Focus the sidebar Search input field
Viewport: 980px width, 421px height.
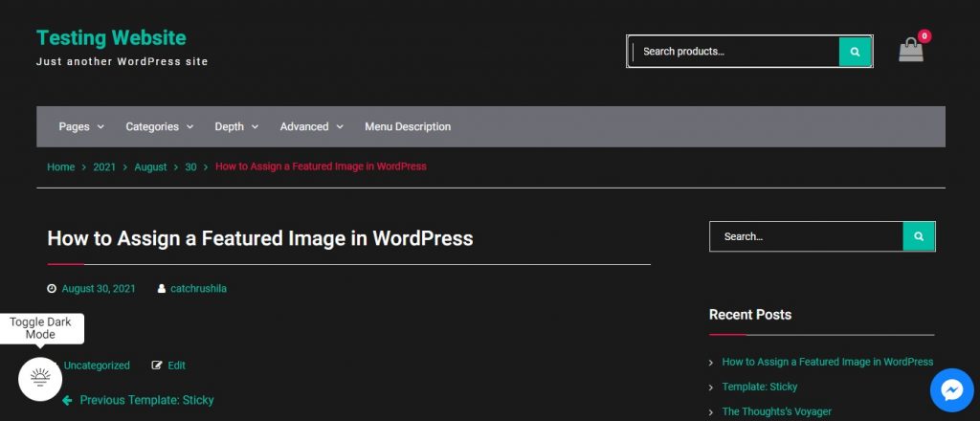[806, 236]
